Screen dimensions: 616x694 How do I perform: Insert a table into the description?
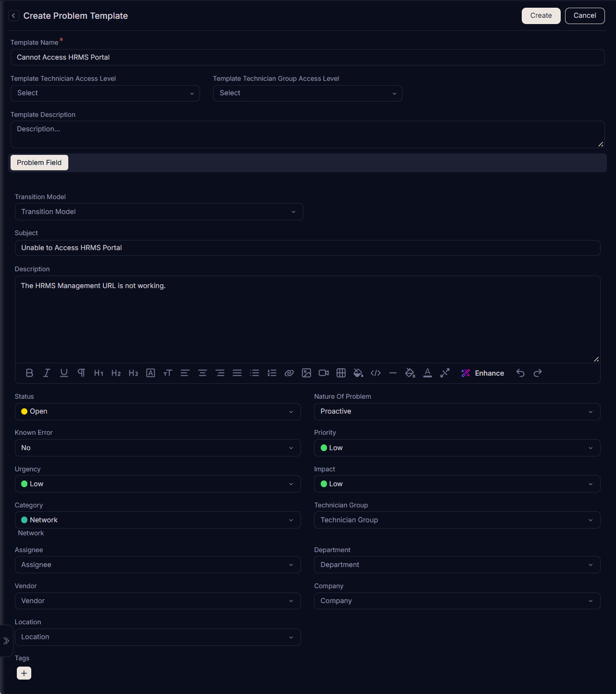pyautogui.click(x=341, y=373)
